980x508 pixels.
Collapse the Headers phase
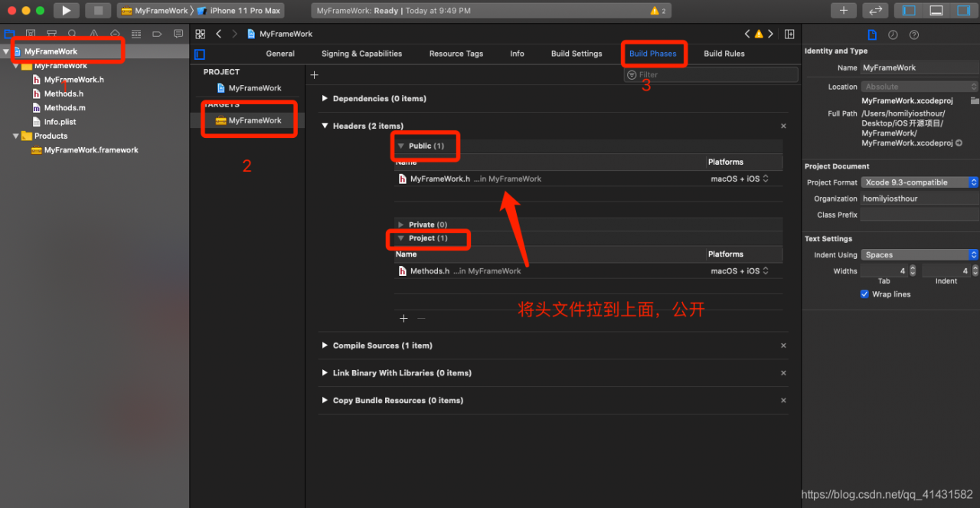point(325,126)
